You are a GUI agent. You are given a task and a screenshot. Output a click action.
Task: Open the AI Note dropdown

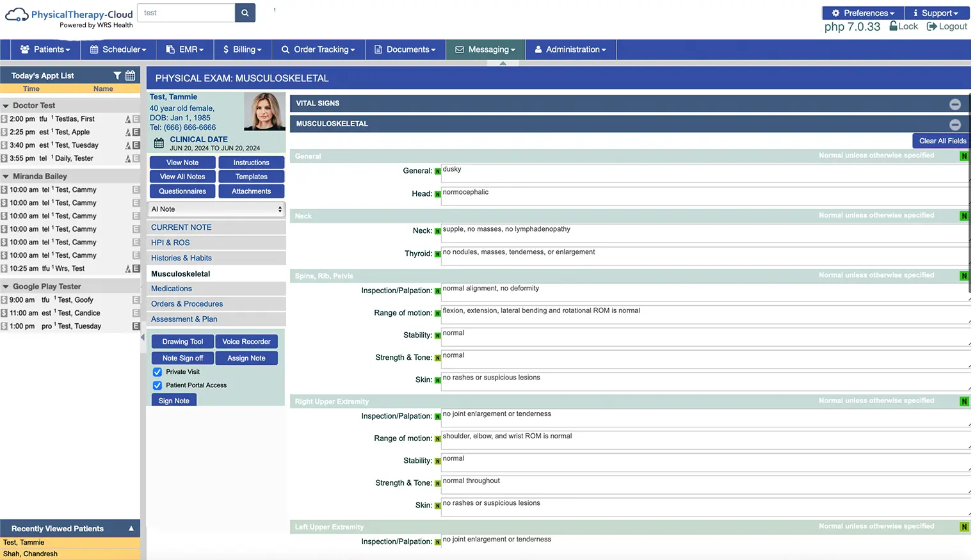pyautogui.click(x=216, y=209)
